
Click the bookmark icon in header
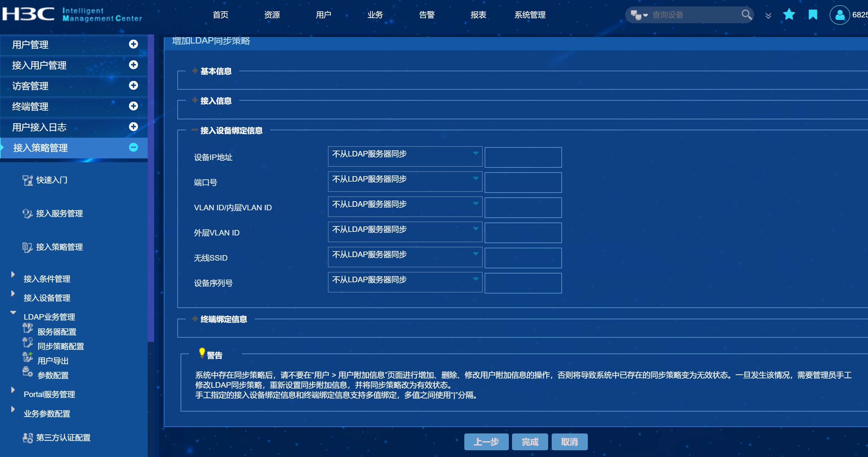point(813,15)
